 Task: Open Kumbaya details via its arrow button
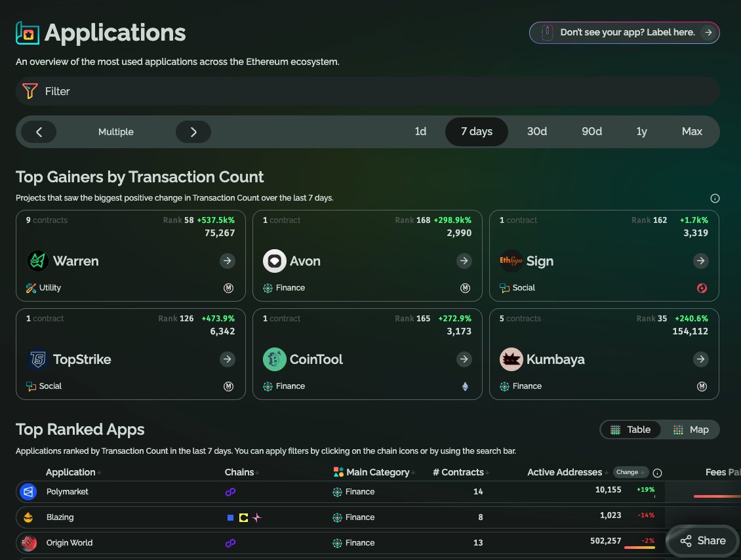click(x=701, y=359)
